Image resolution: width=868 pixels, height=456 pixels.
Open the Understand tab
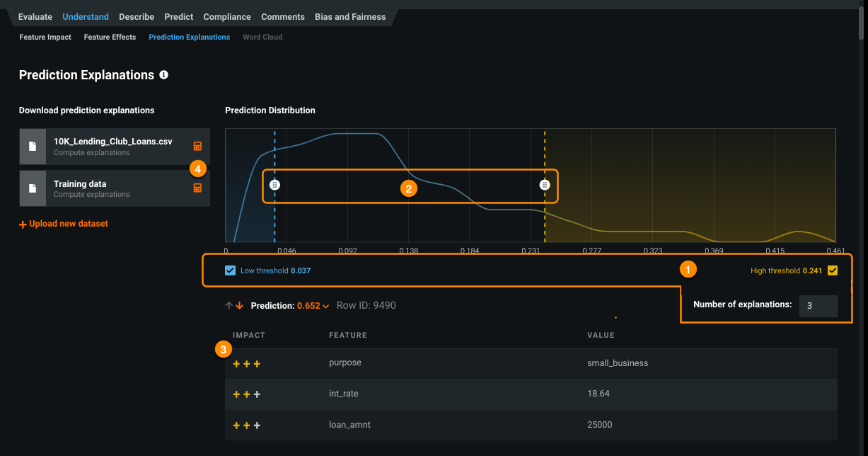coord(86,16)
